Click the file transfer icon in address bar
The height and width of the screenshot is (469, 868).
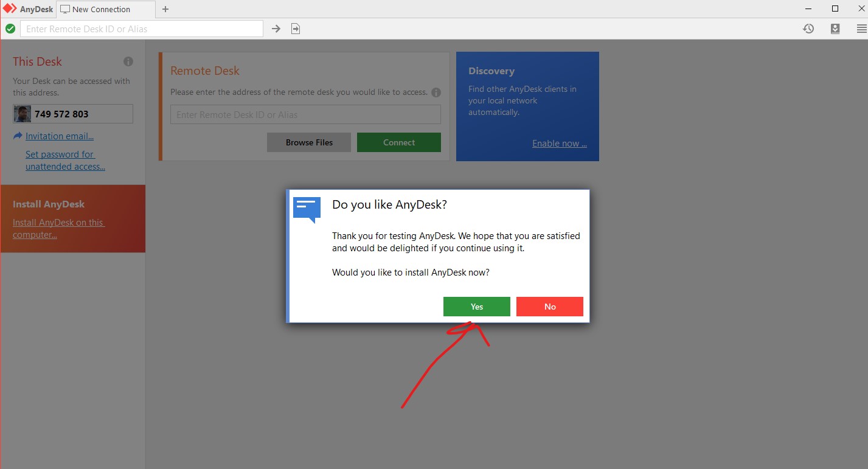[x=296, y=29]
